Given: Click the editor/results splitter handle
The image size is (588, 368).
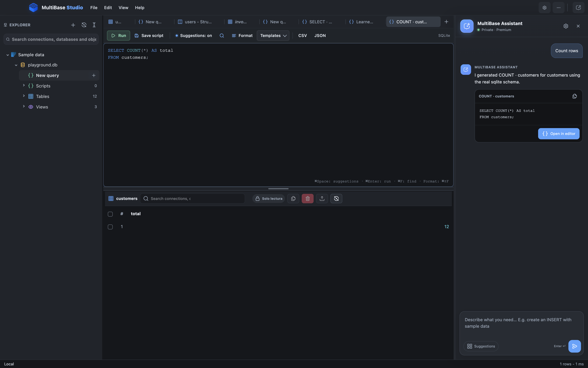Looking at the screenshot, I should click(278, 189).
